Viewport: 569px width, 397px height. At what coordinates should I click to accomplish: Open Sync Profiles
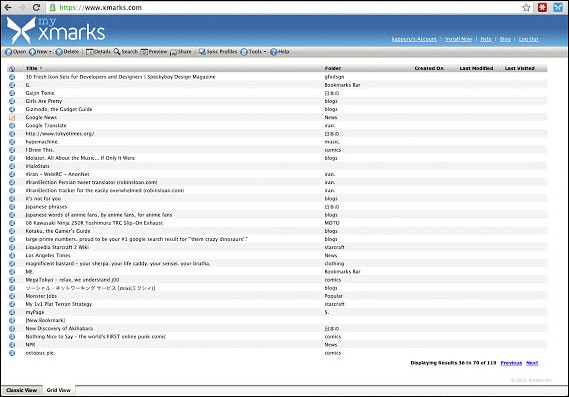click(218, 52)
